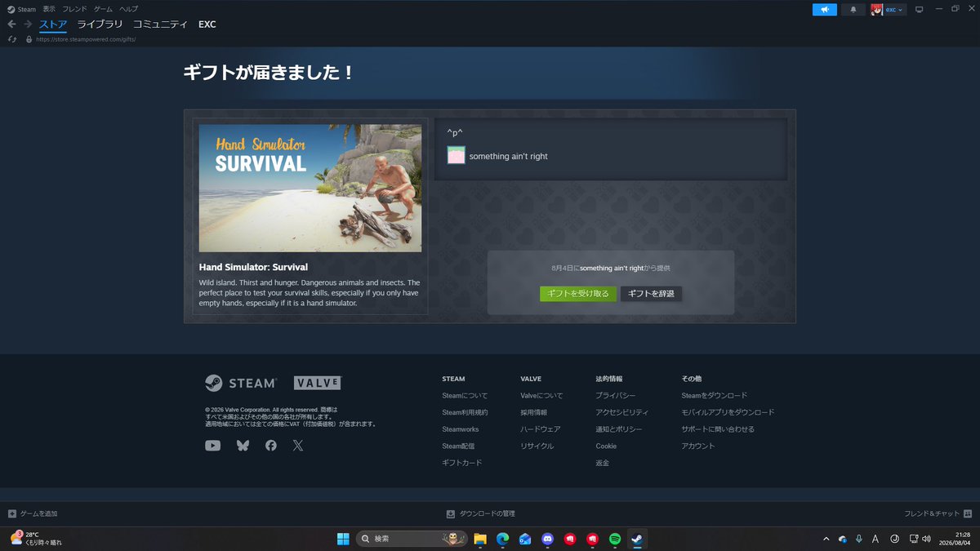
Task: Open the EXC profile tab
Action: (x=207, y=24)
